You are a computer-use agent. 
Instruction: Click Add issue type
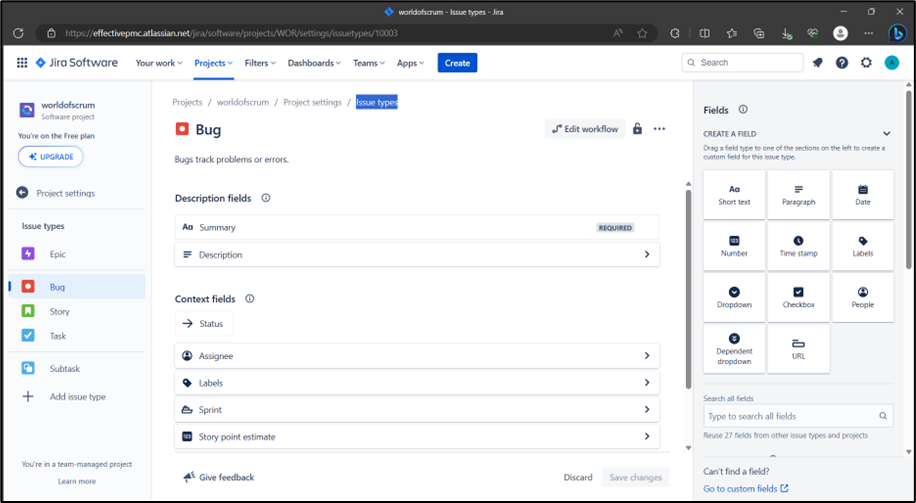click(x=77, y=397)
